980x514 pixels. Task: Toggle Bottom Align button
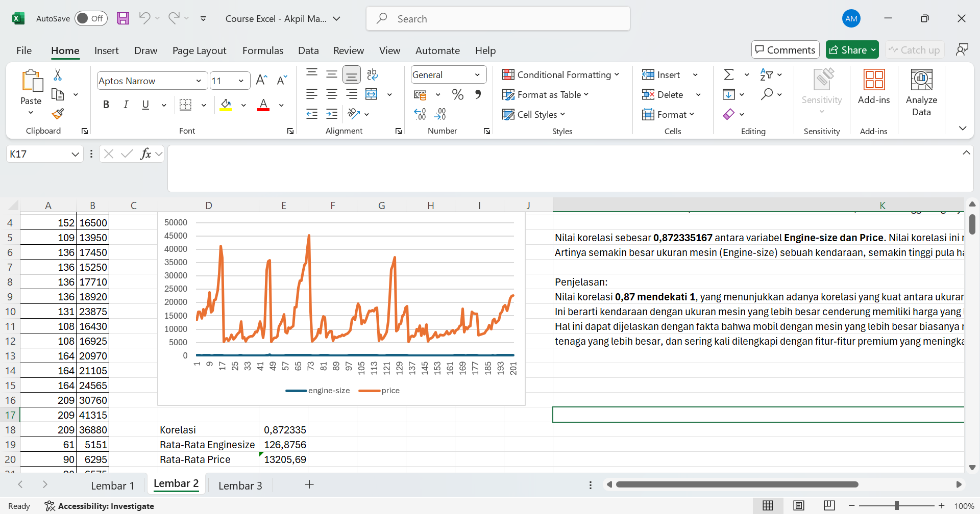coord(352,74)
